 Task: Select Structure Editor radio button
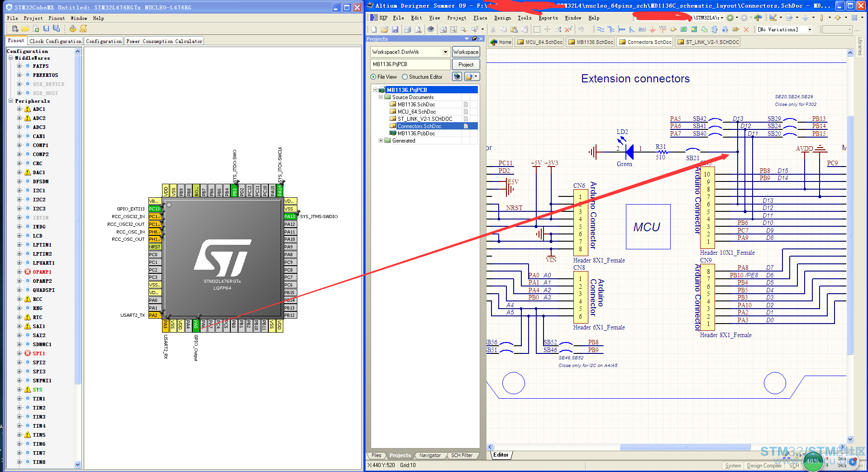(405, 77)
